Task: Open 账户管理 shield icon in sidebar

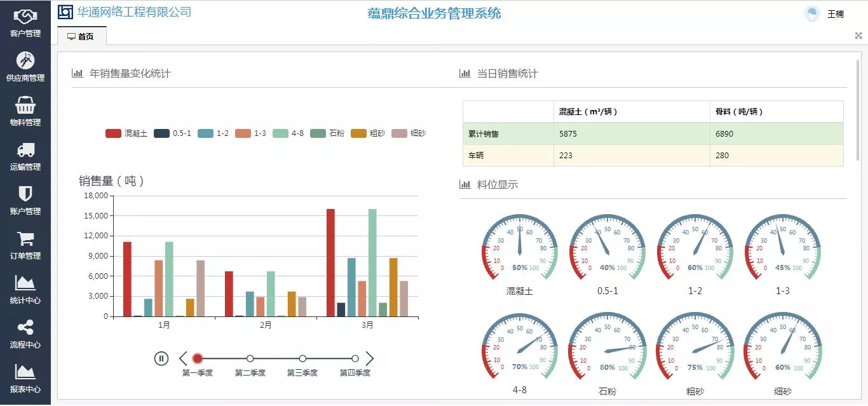Action: pyautogui.click(x=25, y=194)
